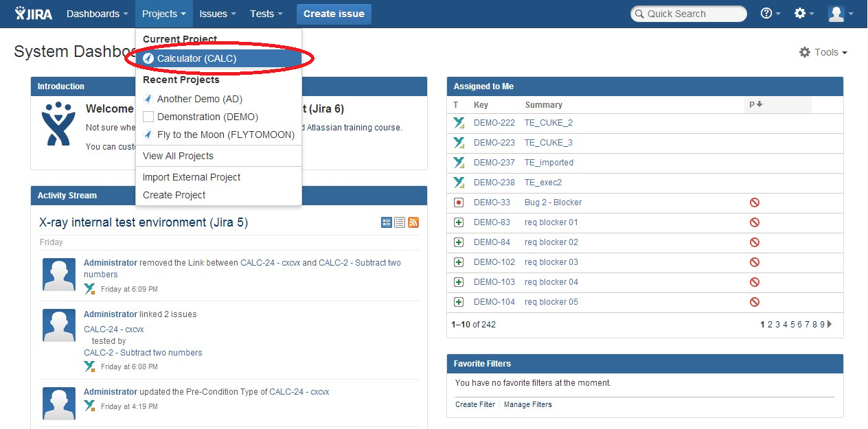This screenshot has width=868, height=429.
Task: Sort by the T type column header
Action: [x=456, y=105]
